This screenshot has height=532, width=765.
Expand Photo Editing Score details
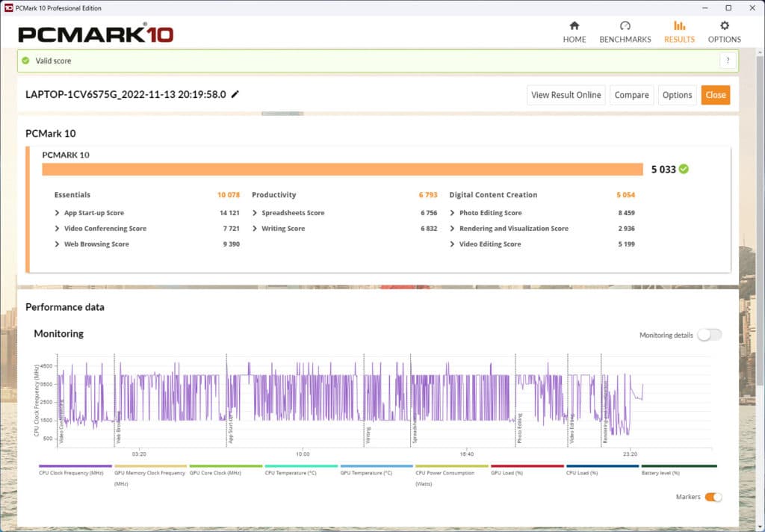tap(452, 213)
